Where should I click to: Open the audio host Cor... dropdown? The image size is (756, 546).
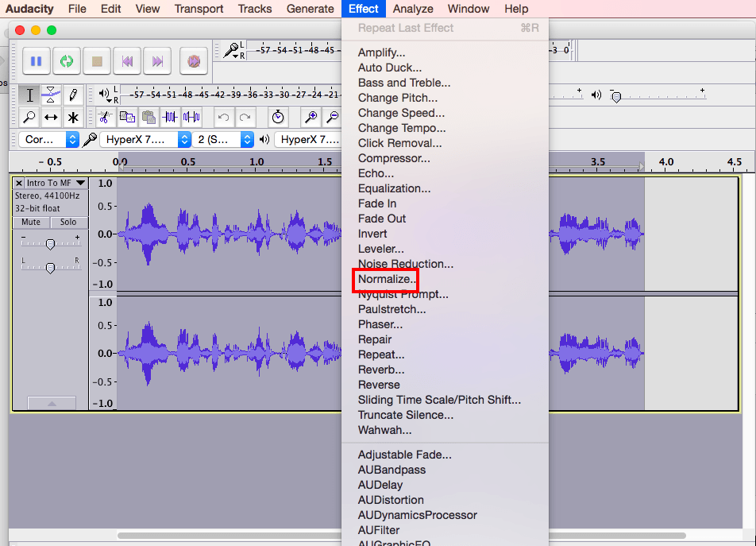pos(48,140)
